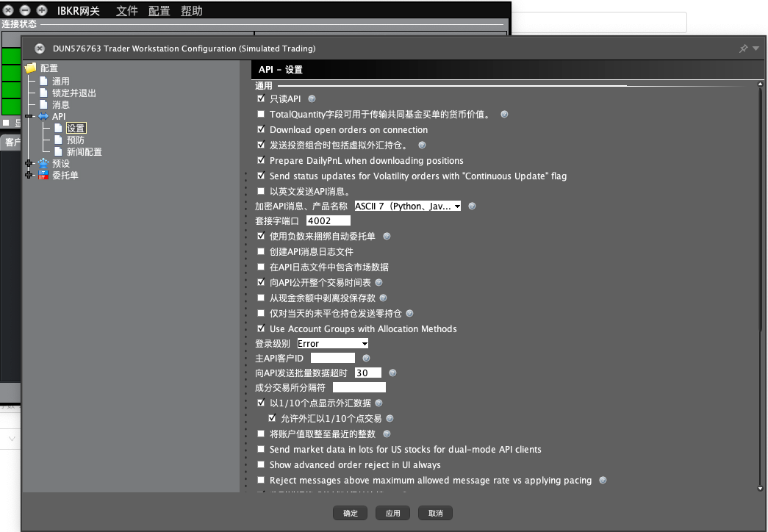Toggle Prepare DailyPnL when downloading positions
Screen dimensions: 768x532
(261, 160)
